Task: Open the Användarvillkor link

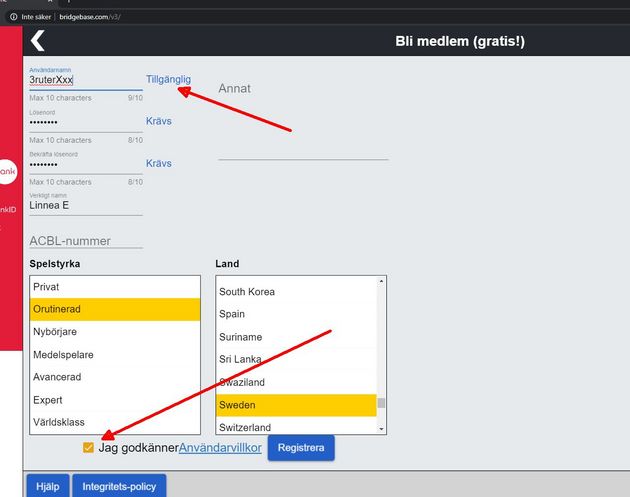Action: [220, 448]
